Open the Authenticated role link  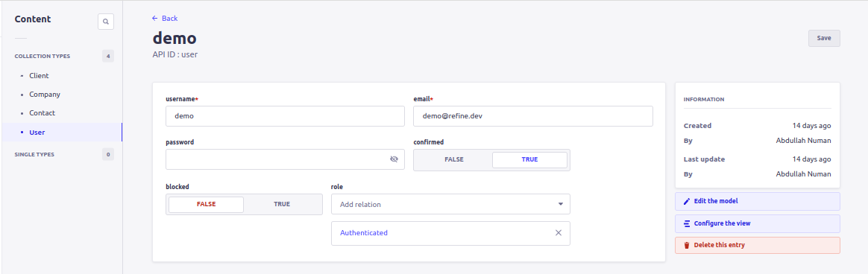tap(364, 233)
